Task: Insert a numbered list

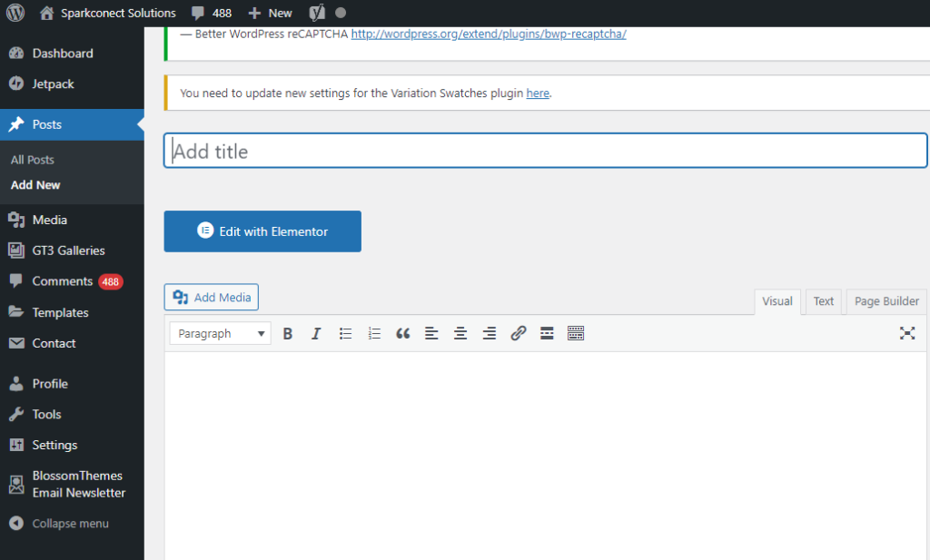Action: (374, 334)
